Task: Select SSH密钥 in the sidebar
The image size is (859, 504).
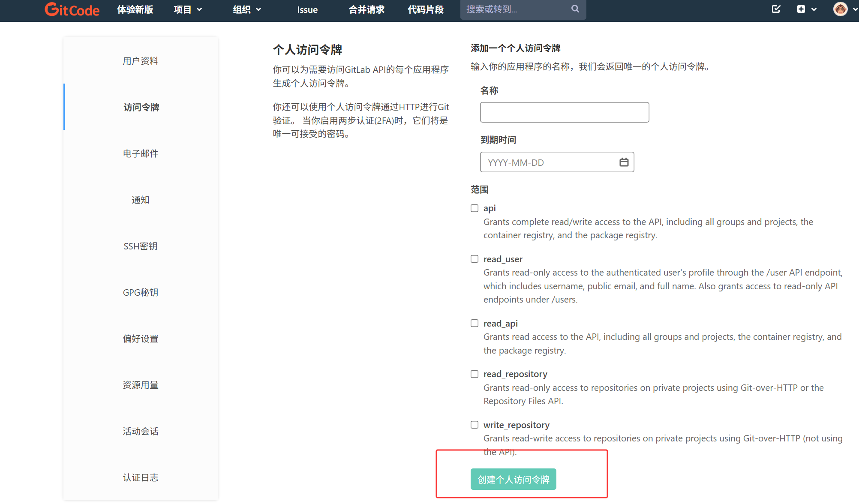Action: point(140,246)
